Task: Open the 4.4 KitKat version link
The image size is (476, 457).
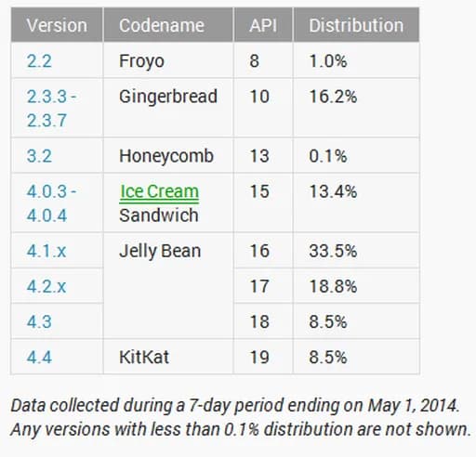Action: tap(39, 357)
